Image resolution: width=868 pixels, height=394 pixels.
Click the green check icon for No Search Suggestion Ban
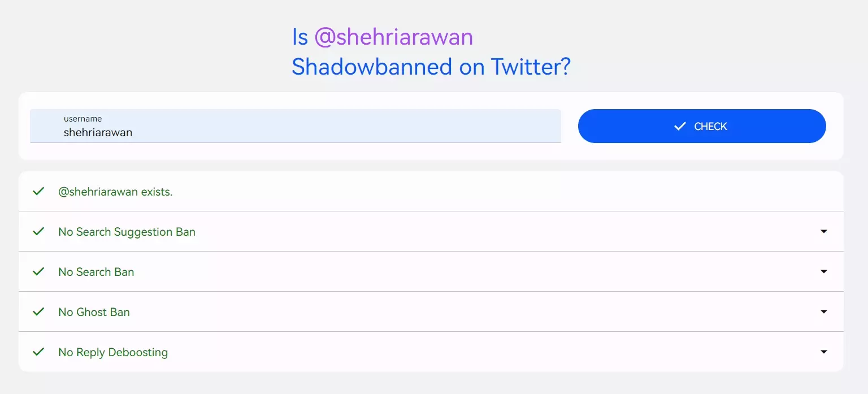tap(38, 231)
